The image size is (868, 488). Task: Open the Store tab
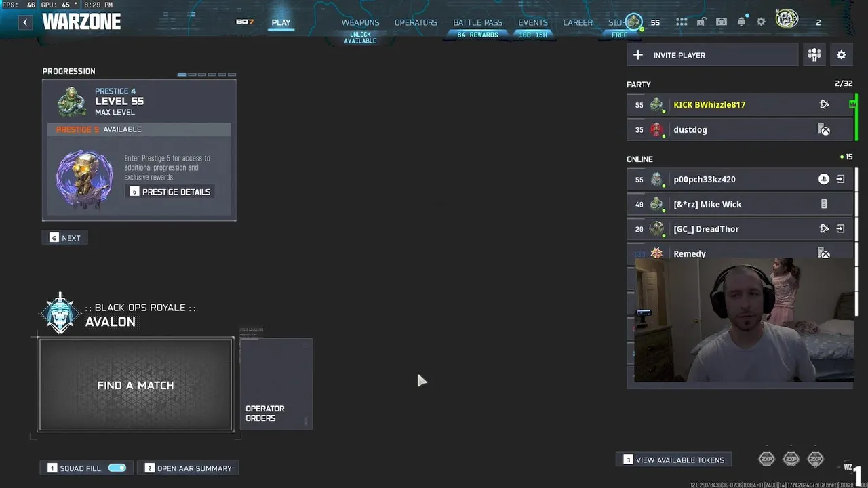point(617,22)
